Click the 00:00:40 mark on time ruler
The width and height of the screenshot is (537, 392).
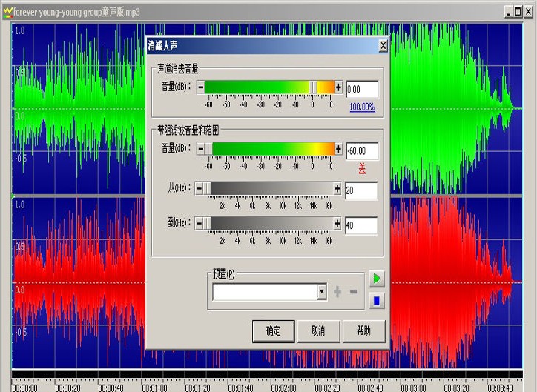click(x=111, y=388)
